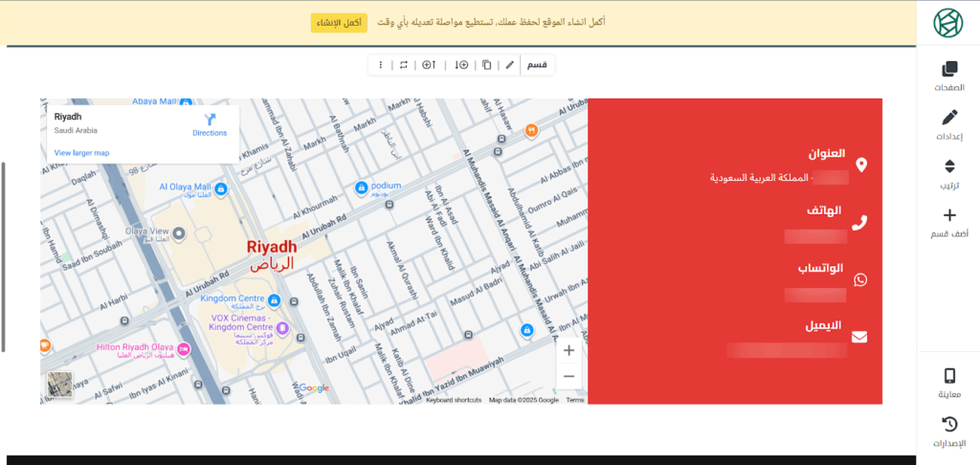The width and height of the screenshot is (980, 465).
Task: Open الإصدارات (Versions) history
Action: 948,432
